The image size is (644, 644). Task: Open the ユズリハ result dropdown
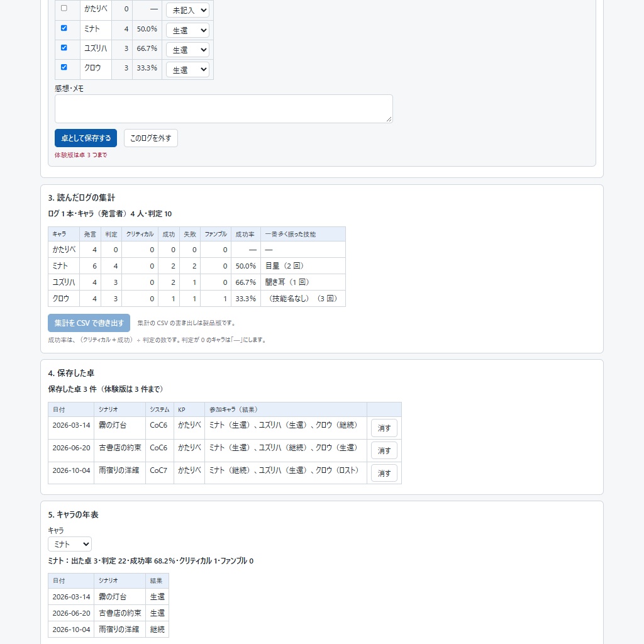tap(187, 50)
